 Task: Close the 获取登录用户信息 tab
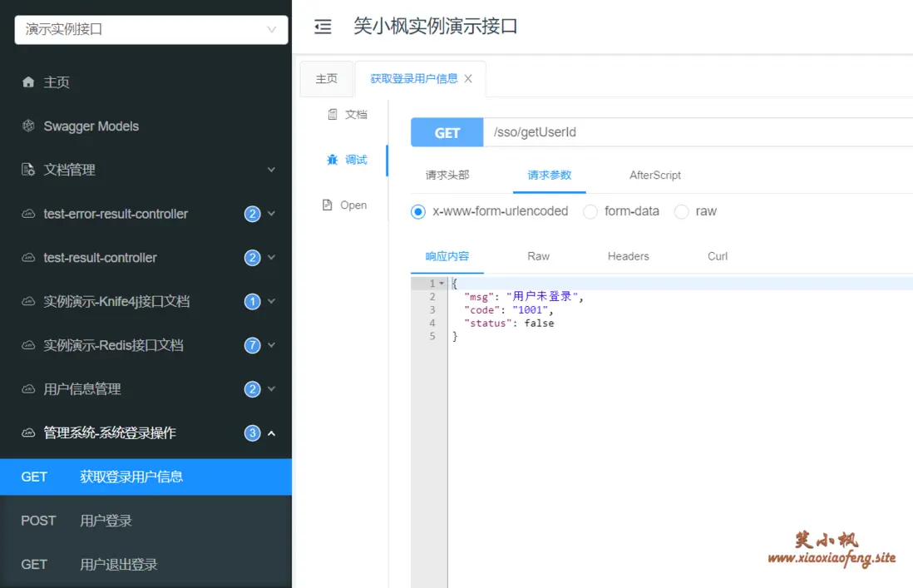(x=468, y=78)
